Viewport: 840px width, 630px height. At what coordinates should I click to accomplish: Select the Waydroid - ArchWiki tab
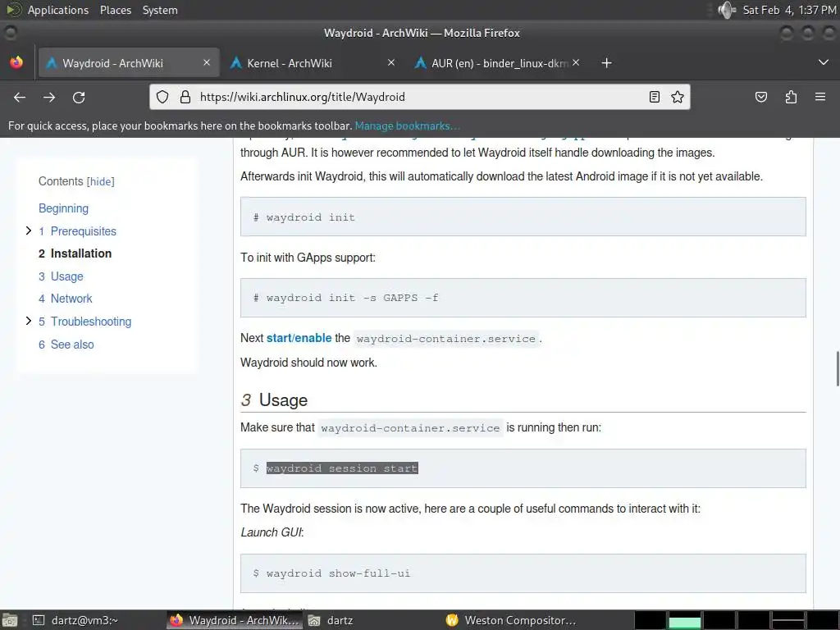point(129,63)
